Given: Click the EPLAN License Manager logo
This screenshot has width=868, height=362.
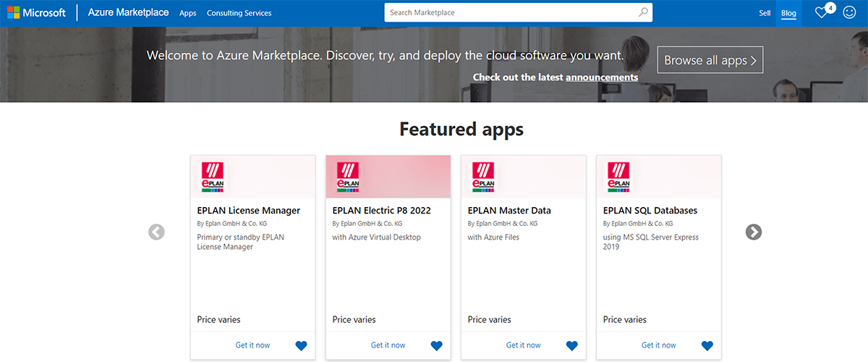Looking at the screenshot, I should (x=212, y=177).
